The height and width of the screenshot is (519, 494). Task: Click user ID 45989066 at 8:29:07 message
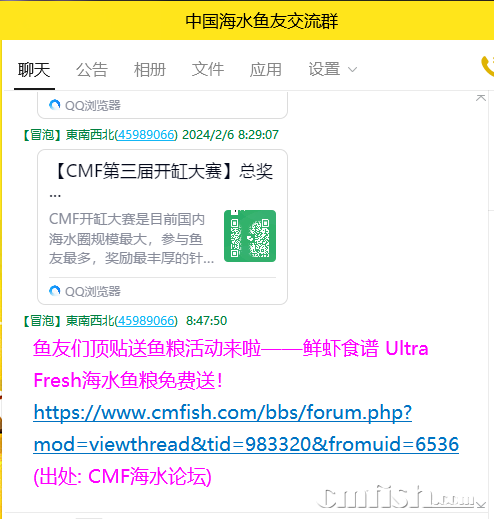[146, 135]
